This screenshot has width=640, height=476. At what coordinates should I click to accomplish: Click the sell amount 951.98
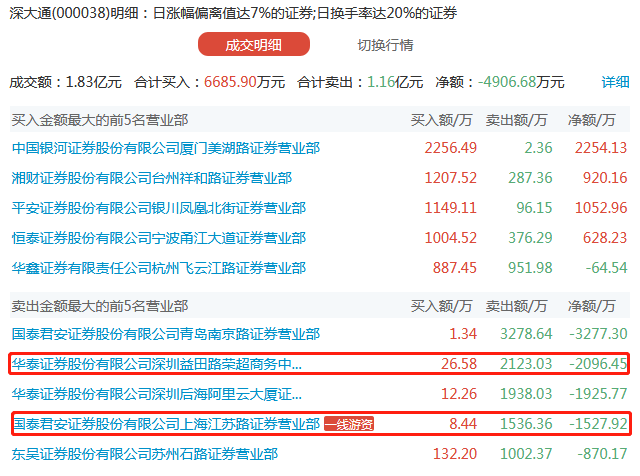pyautogui.click(x=530, y=268)
